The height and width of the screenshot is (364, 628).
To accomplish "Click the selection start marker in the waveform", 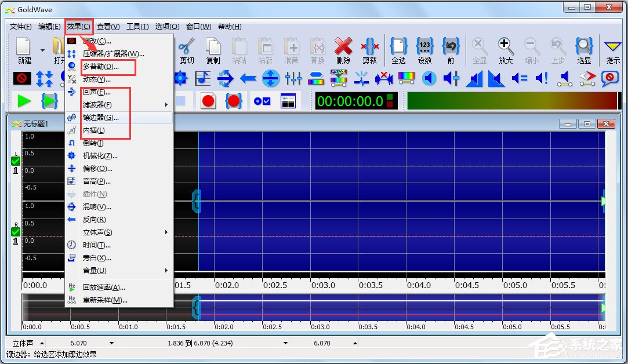I will 196,201.
